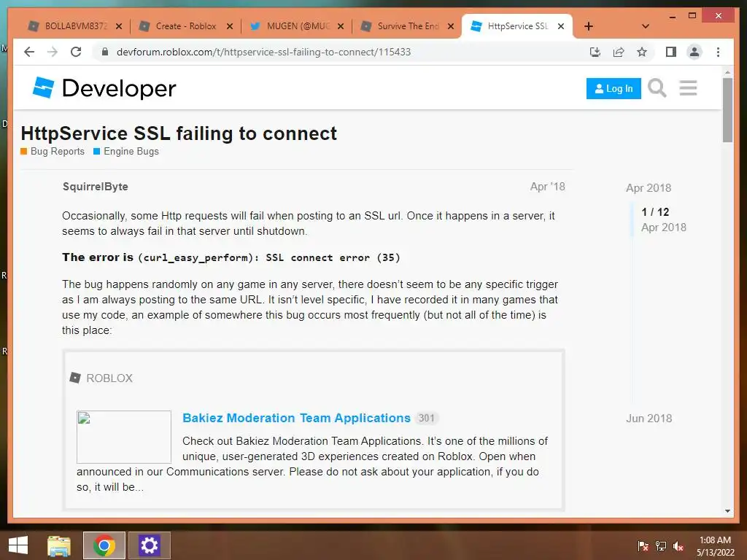Screen dimensions: 747x560
Task: Open Chrome profile avatar icon
Action: (x=694, y=52)
